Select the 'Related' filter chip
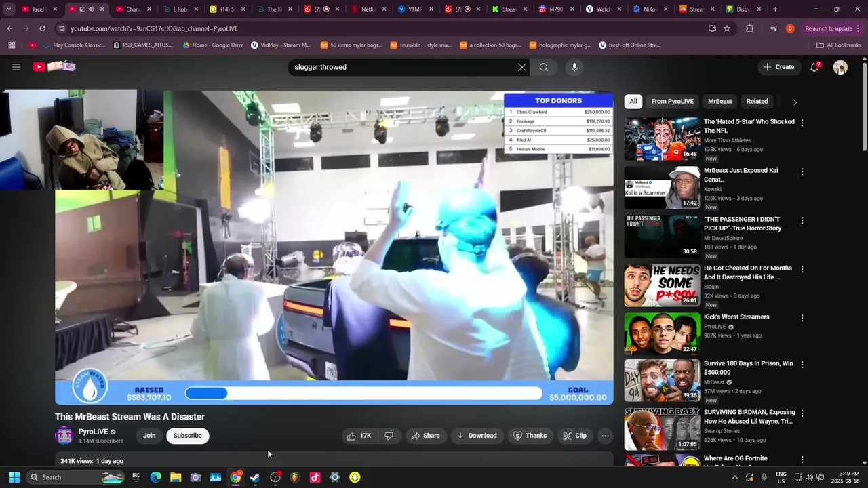Screen dimensions: 868x488 point(757,102)
